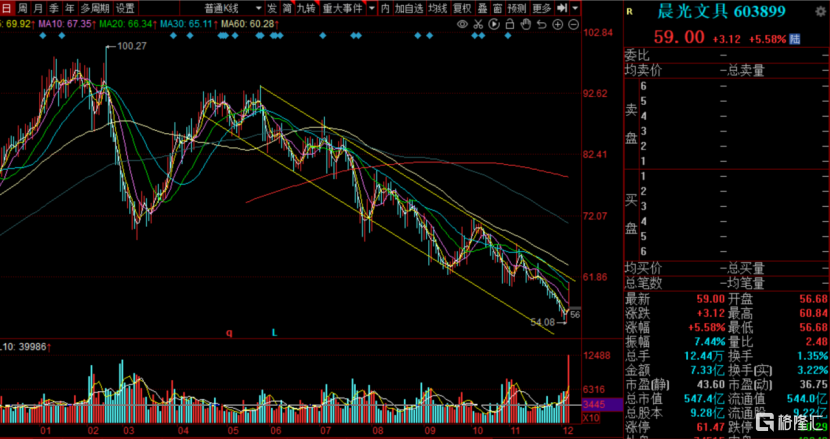Click the MA20: 66.34 indicator label

click(x=128, y=24)
